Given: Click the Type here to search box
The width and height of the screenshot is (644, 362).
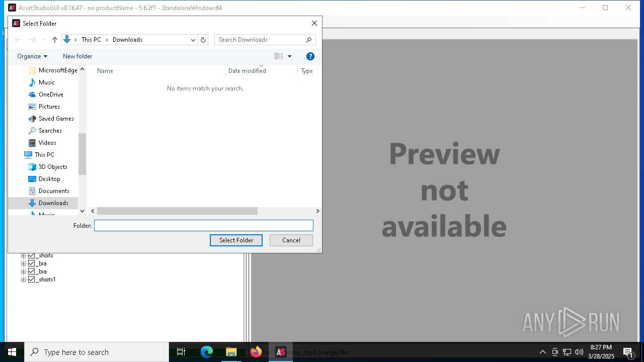Looking at the screenshot, I should coord(97,352).
